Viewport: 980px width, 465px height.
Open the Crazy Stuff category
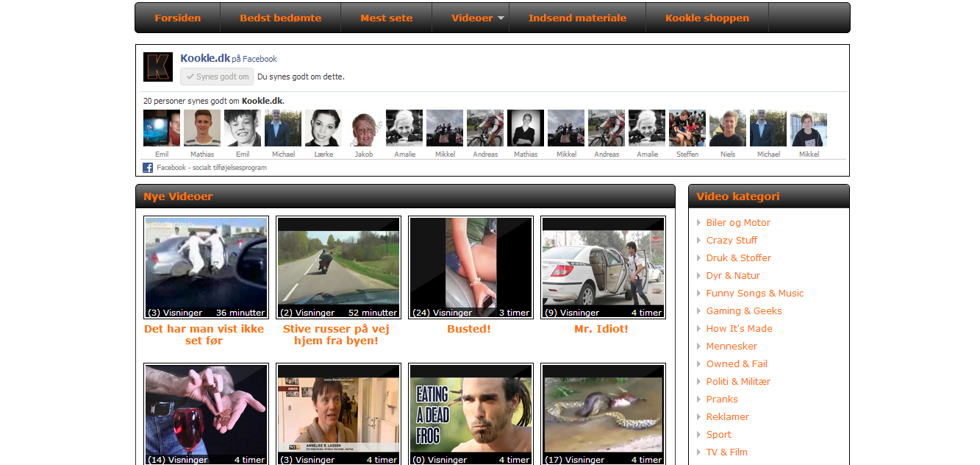tap(732, 241)
